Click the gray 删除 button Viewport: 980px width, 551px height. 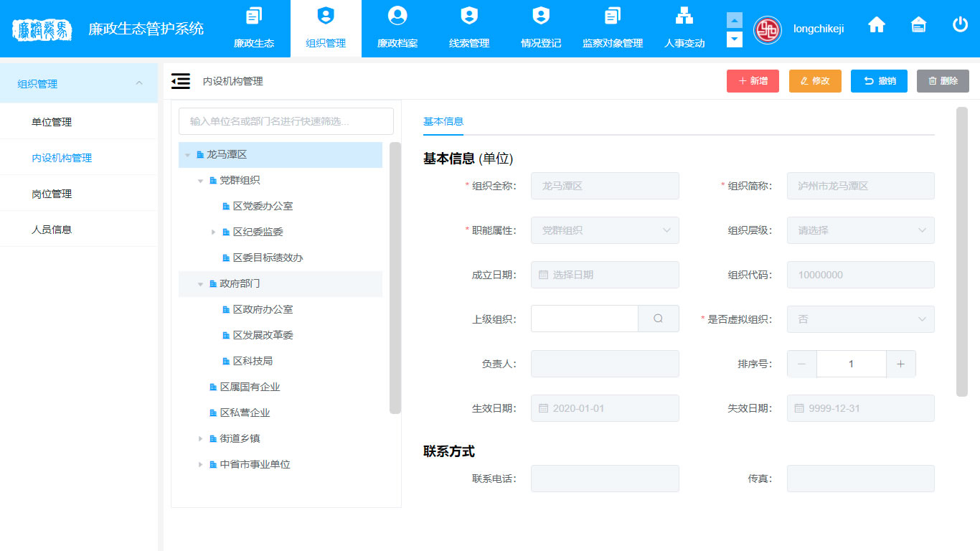[942, 81]
